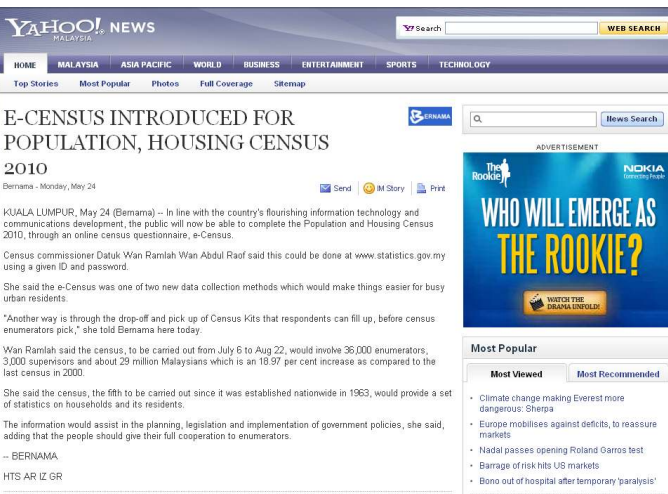Image resolution: width=668 pixels, height=494 pixels.
Task: Click the Send envelope icon
Action: (x=325, y=188)
